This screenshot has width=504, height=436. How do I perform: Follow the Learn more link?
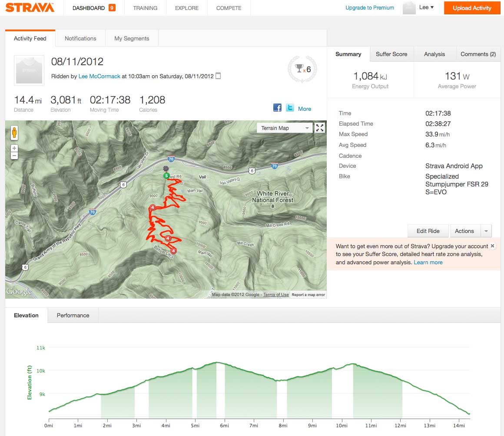pyautogui.click(x=428, y=263)
